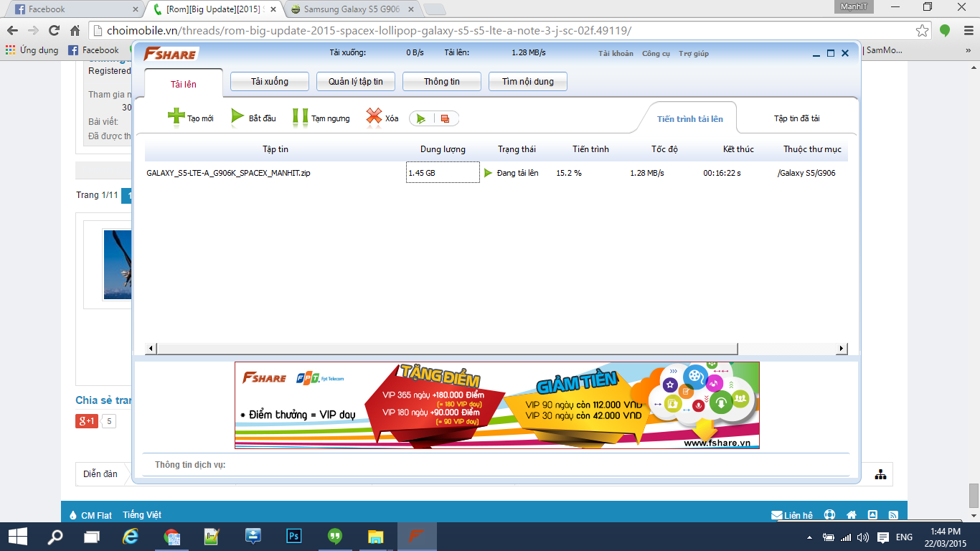
Task: Click the Xóa red cross icon
Action: [x=374, y=117]
